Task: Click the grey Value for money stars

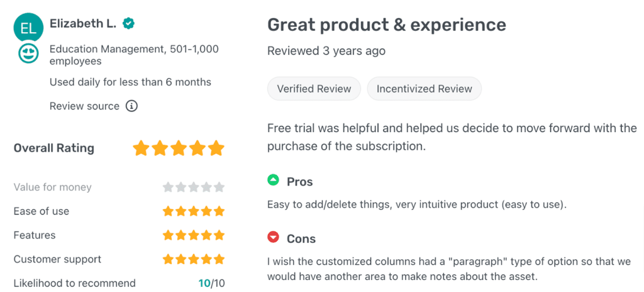Action: click(194, 188)
